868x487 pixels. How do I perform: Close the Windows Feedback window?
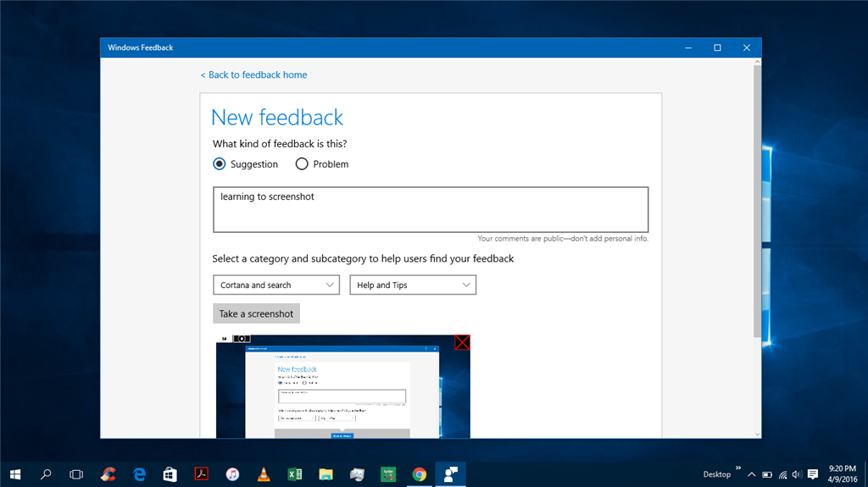click(747, 47)
